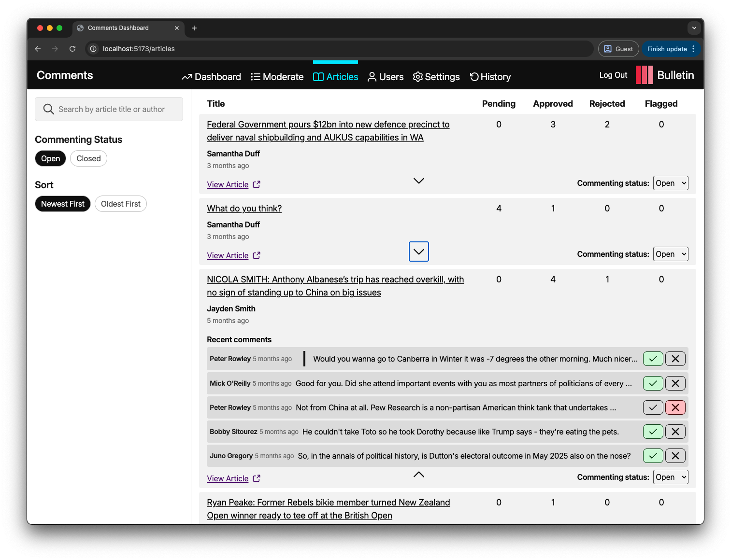Click the Bulletin logo icon
The width and height of the screenshot is (731, 560).
644,75
